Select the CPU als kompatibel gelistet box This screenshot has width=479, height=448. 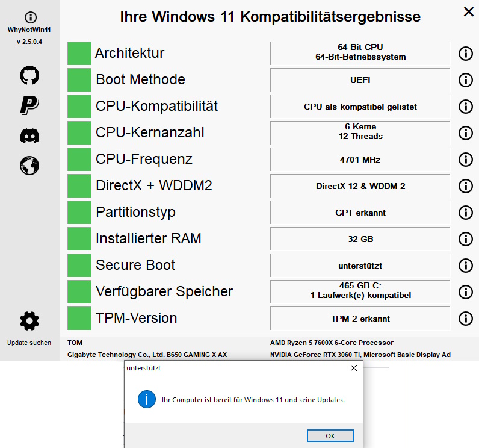pyautogui.click(x=360, y=107)
